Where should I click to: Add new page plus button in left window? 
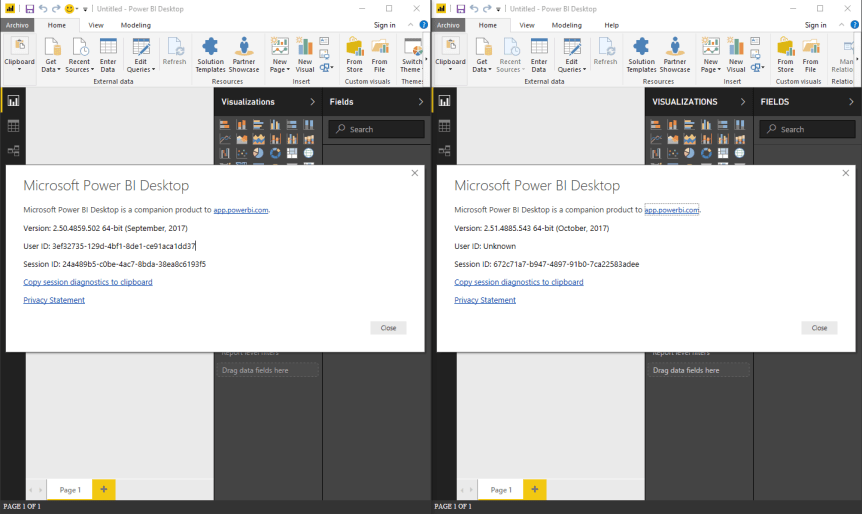(x=104, y=489)
